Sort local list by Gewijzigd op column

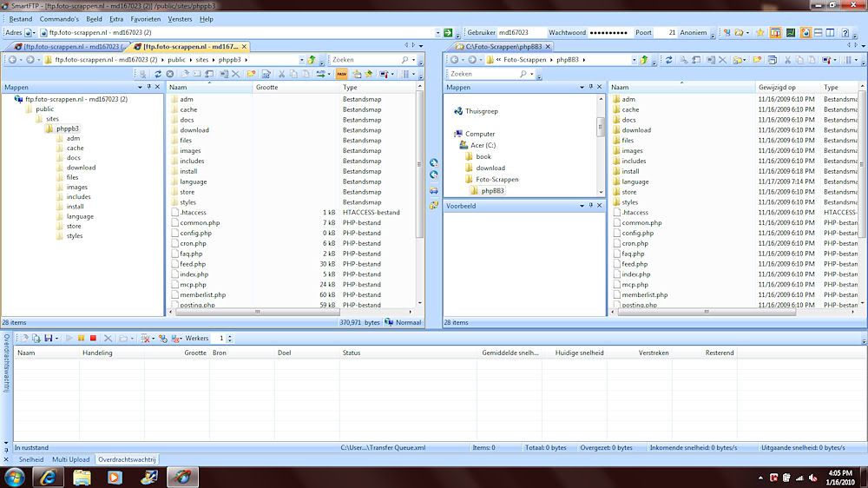[787, 87]
